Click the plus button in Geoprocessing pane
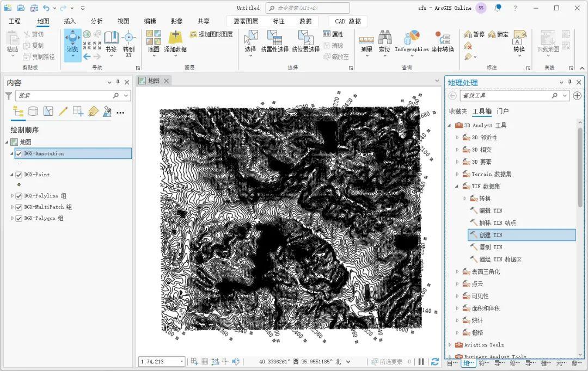Screen dimensions: 588x371 click(x=577, y=96)
